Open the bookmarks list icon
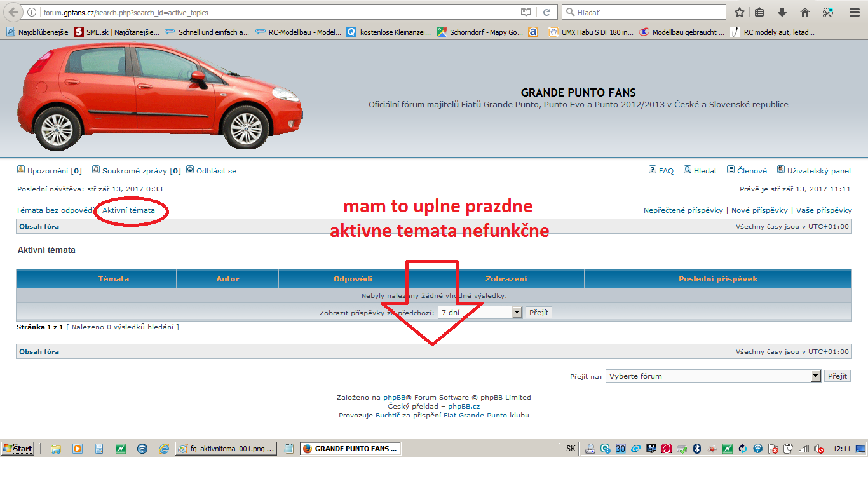The height and width of the screenshot is (488, 868). tap(760, 12)
